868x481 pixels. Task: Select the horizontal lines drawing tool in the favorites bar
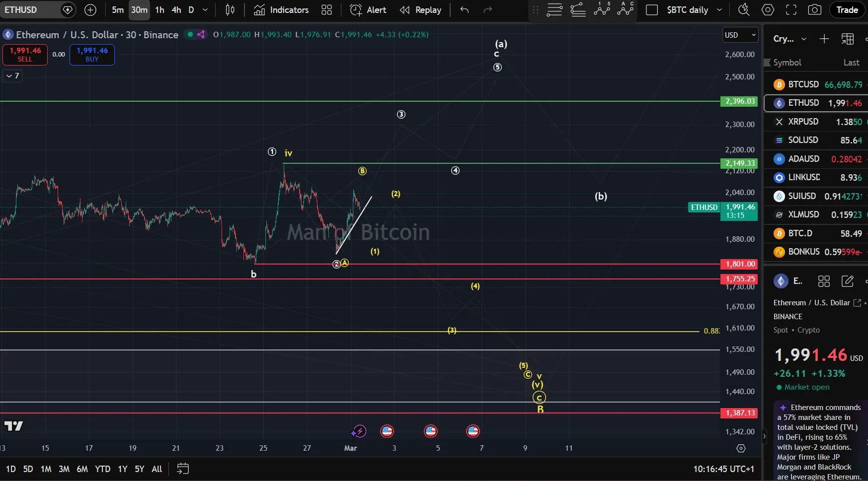pyautogui.click(x=554, y=10)
